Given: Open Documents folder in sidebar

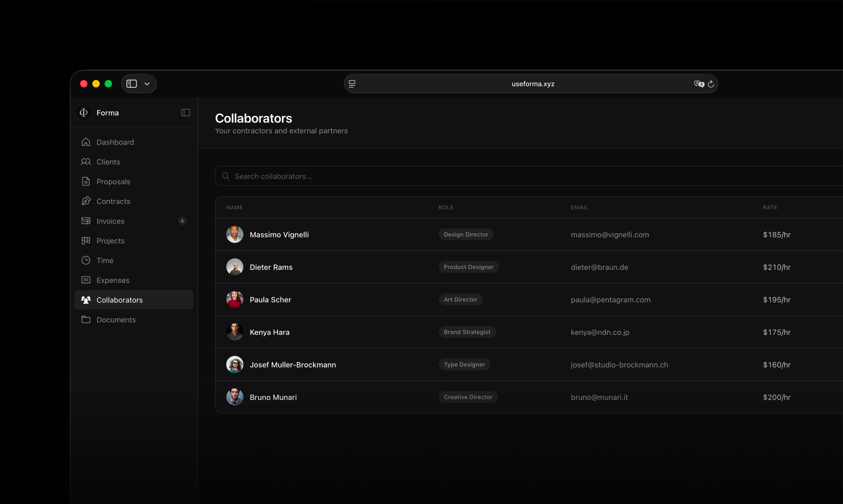Looking at the screenshot, I should tap(115, 320).
